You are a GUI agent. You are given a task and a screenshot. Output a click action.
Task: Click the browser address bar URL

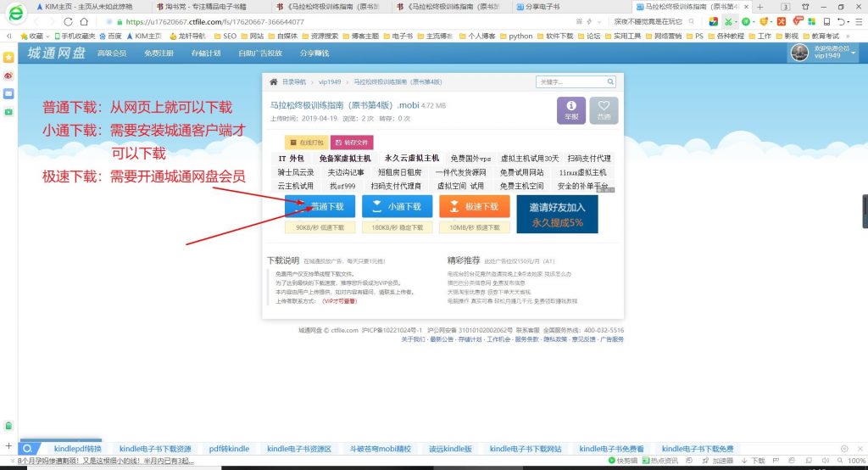(214, 21)
